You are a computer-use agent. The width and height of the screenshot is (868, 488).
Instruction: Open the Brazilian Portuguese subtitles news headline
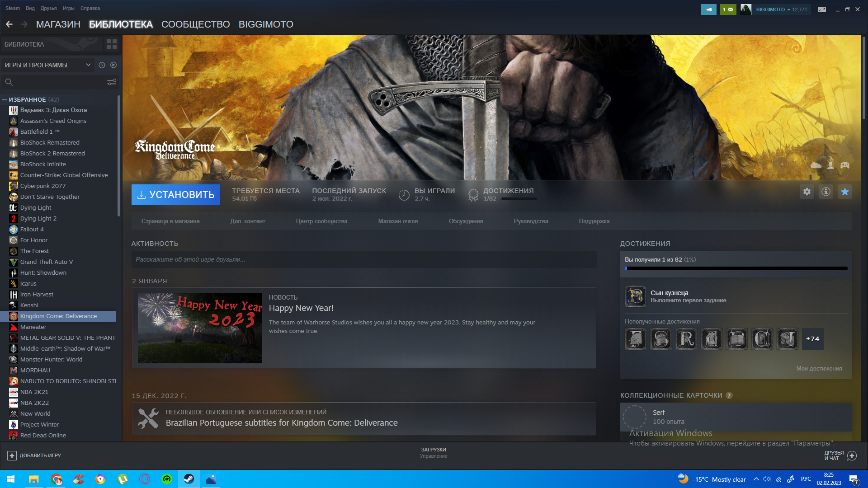(x=282, y=423)
